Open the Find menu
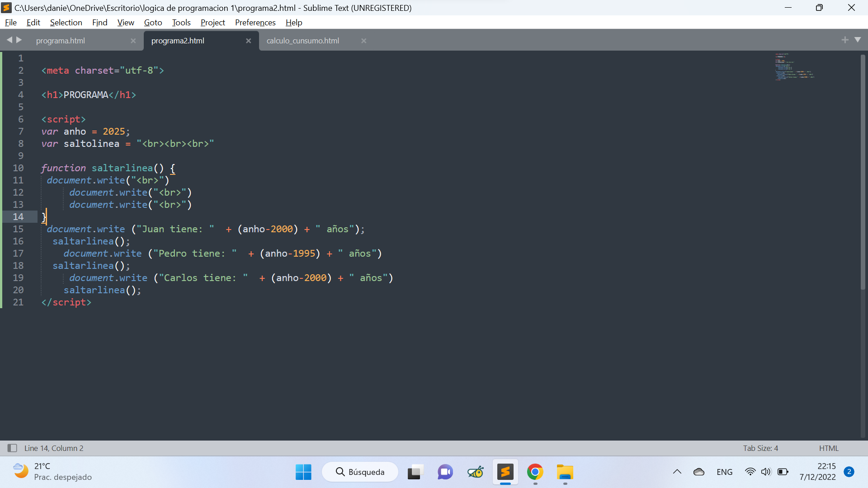868x488 pixels. pos(99,23)
